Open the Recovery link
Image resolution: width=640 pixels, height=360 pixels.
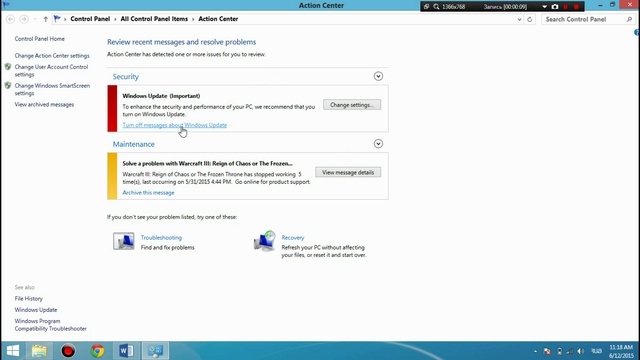293,238
